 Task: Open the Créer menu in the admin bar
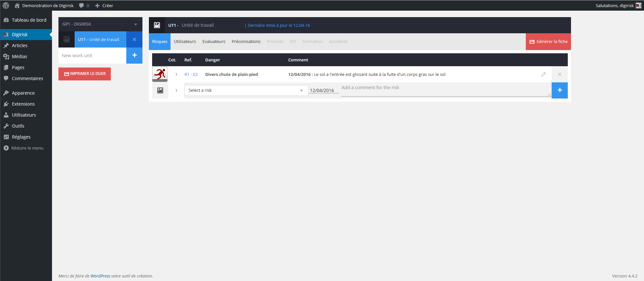[x=104, y=5]
